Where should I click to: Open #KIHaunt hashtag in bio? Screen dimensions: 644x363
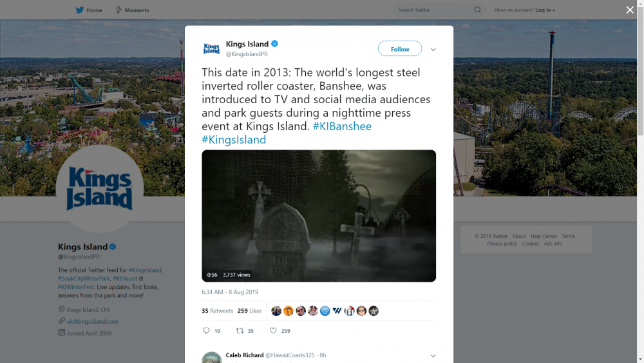pyautogui.click(x=126, y=279)
